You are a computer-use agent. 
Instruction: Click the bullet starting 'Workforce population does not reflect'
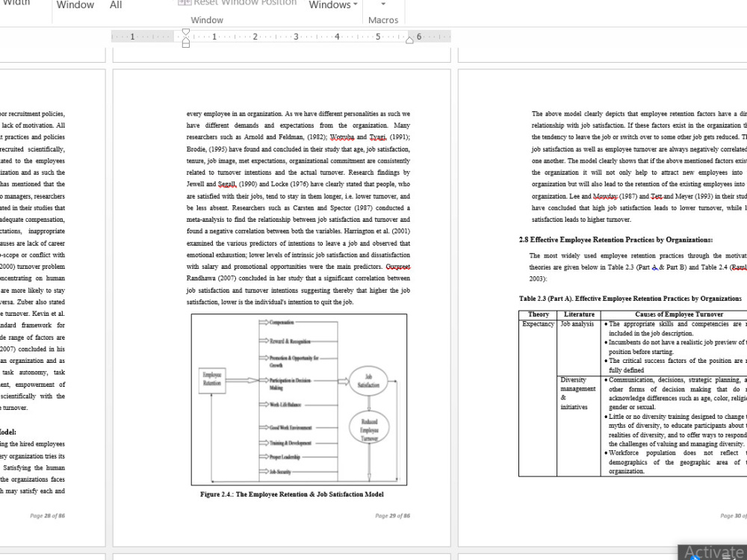tap(675, 462)
